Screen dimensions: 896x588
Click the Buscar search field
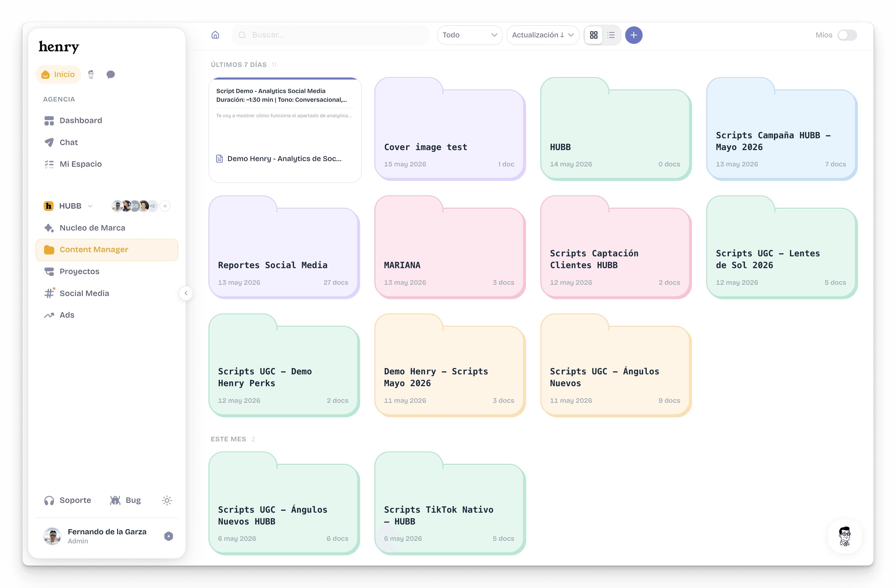tap(330, 35)
